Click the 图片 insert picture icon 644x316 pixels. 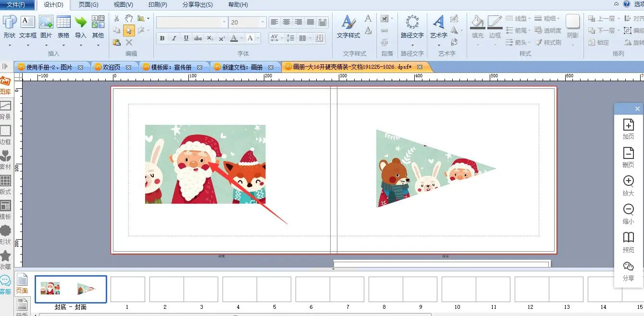point(46,23)
